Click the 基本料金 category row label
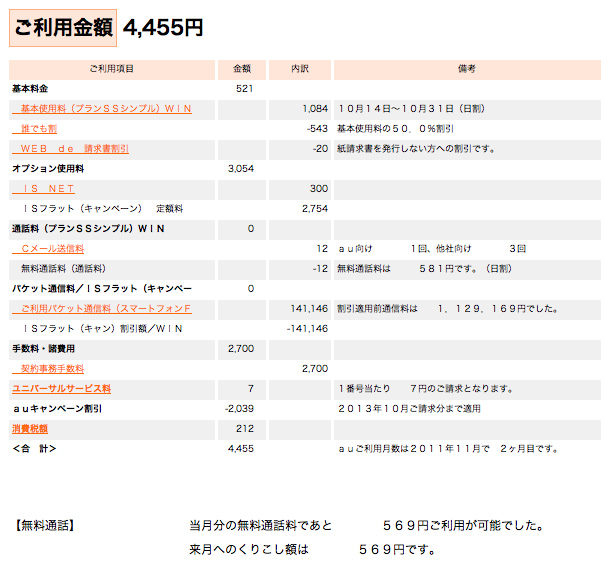Screen dimensions: 612x568 [30, 89]
